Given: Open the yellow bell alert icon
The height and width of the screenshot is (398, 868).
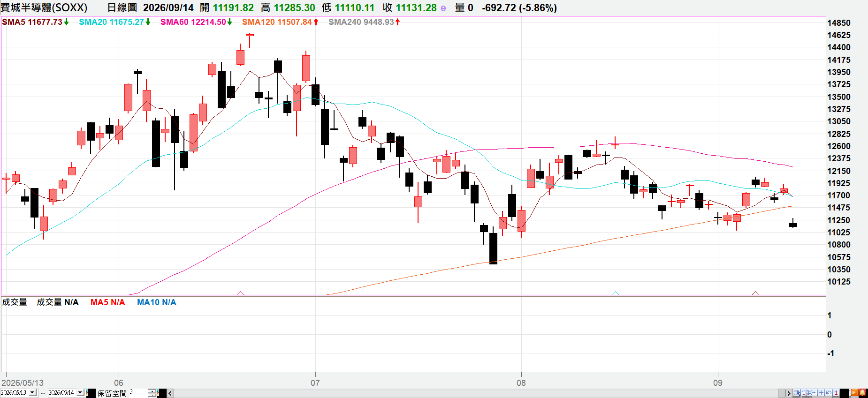Looking at the screenshot, I should tap(862, 392).
